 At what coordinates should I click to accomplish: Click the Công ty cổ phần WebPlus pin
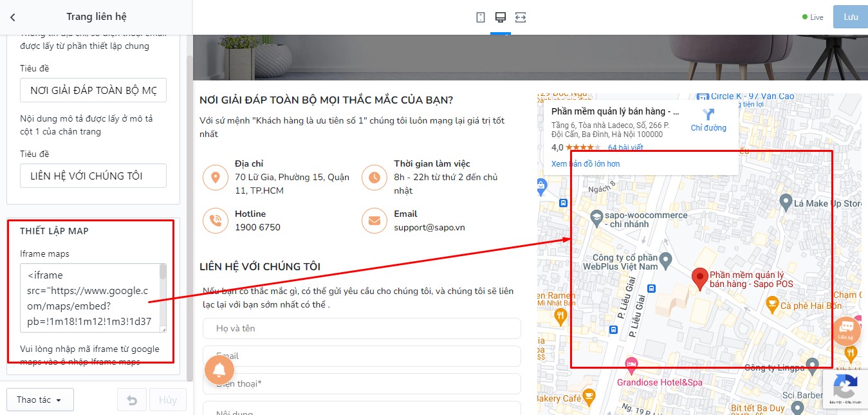666,261
